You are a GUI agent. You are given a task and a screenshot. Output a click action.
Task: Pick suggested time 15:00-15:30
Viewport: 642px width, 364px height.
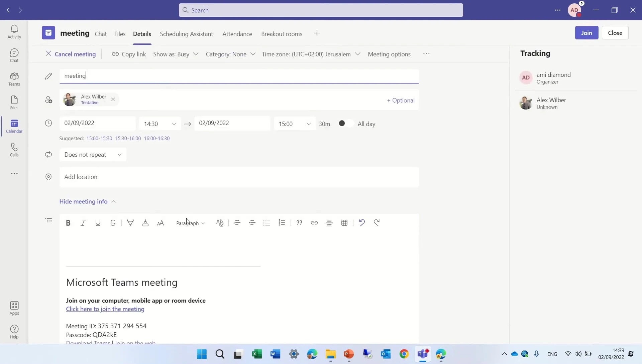click(x=99, y=138)
